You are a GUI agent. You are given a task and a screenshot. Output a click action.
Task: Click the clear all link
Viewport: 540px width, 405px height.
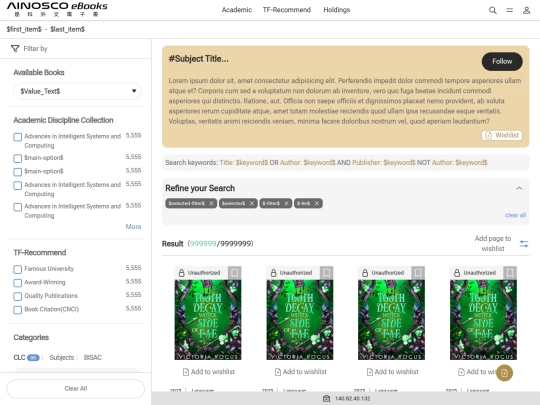coord(516,215)
